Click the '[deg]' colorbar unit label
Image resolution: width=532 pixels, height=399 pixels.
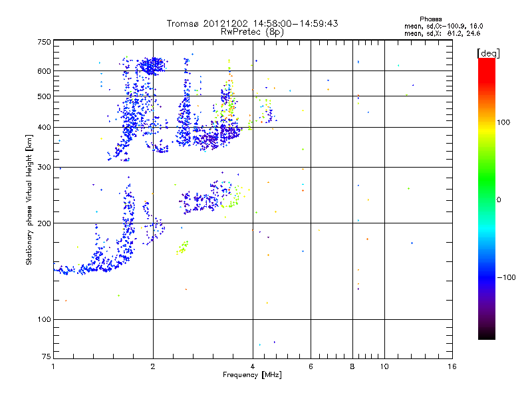(488, 53)
